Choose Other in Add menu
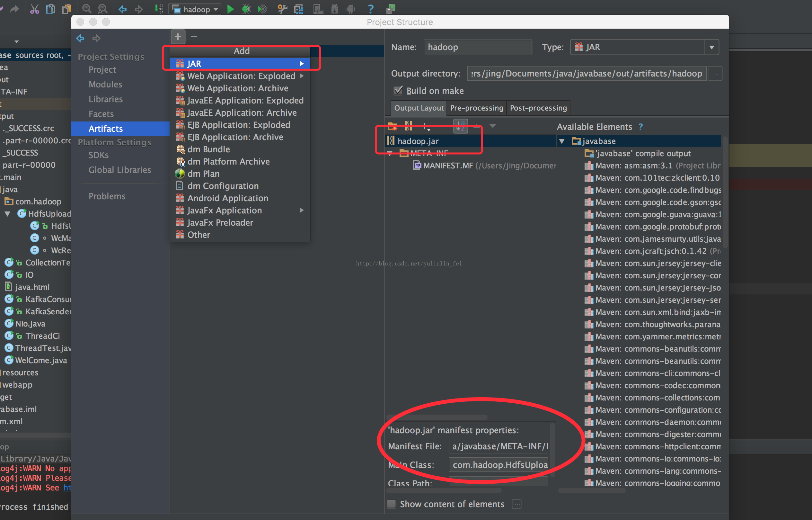The image size is (812, 520). 240,235
